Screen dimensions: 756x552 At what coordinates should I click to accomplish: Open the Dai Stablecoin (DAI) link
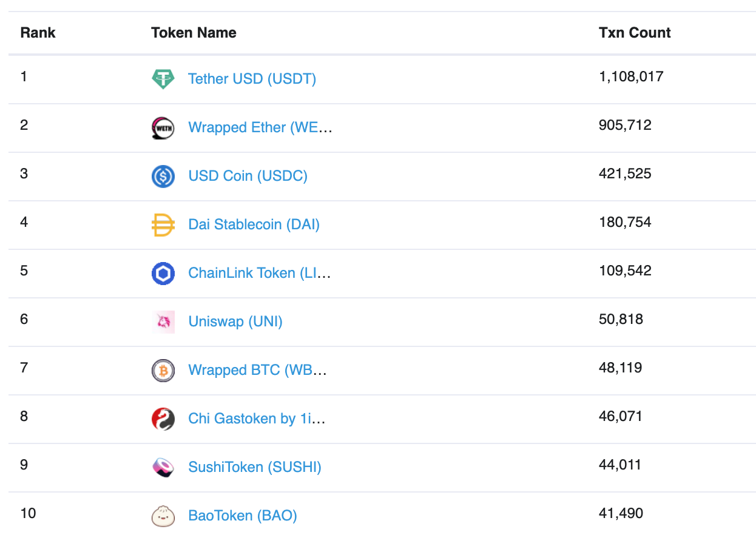pyautogui.click(x=254, y=224)
